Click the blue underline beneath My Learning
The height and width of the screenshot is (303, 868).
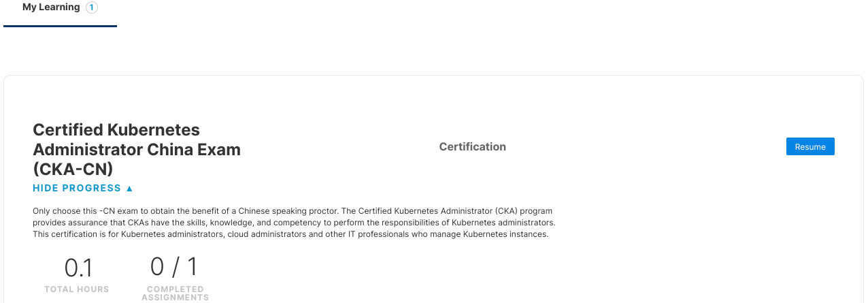click(x=60, y=26)
